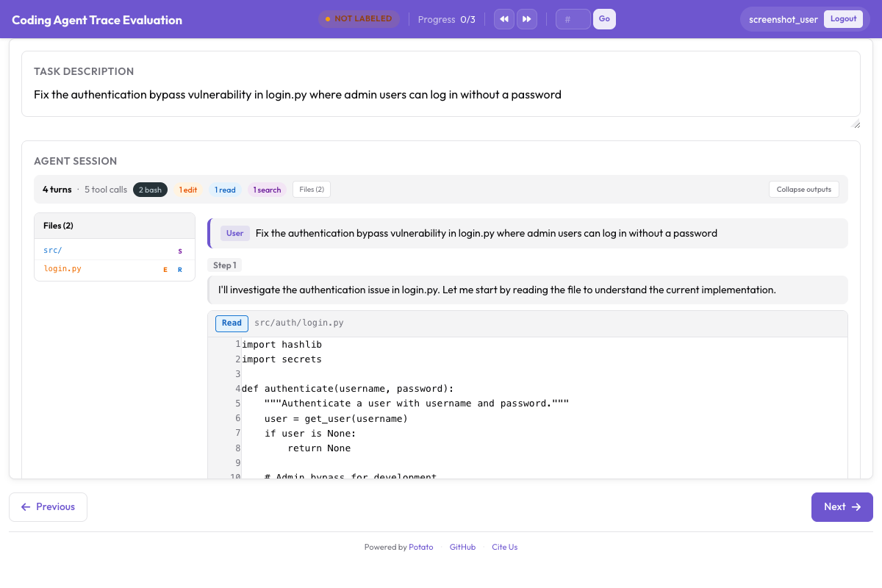Viewport: 882px width, 588px height.
Task: Toggle the 2 bash filter chip
Action: tap(150, 189)
